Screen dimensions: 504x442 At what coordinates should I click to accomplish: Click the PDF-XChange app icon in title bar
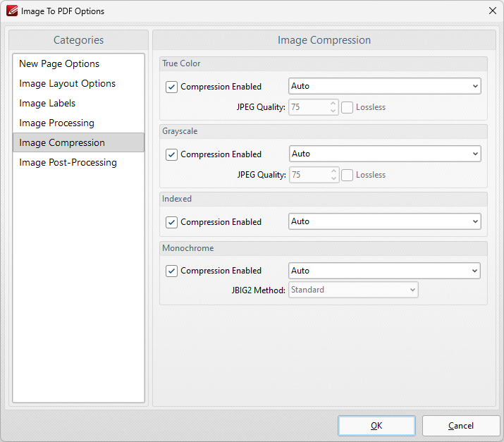pyautogui.click(x=12, y=11)
